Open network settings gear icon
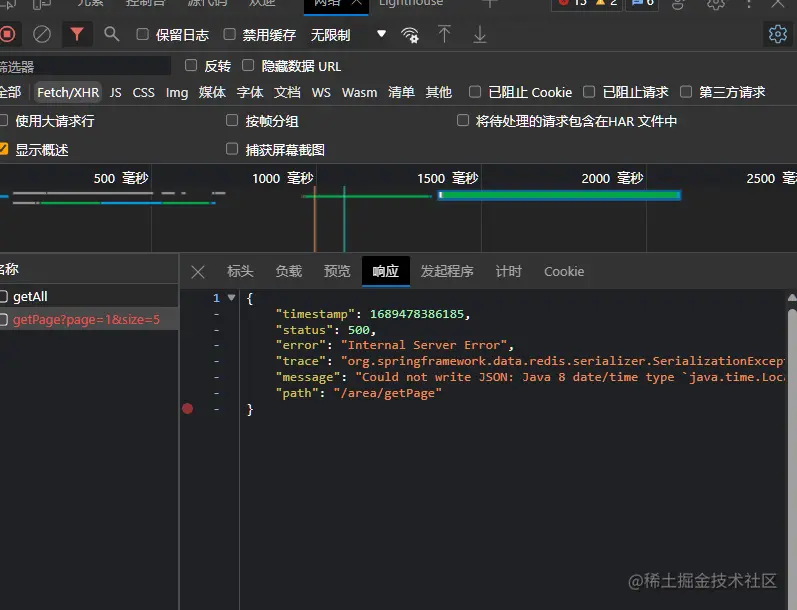The width and height of the screenshot is (797, 610). [778, 35]
